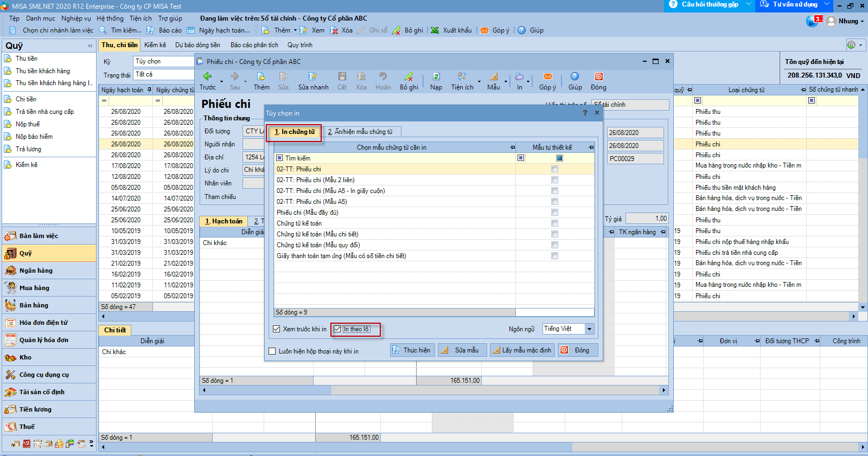Viewport: 868px width, 456px height.
Task: Click the settings gear icon at top right
Action: pyautogui.click(x=851, y=45)
